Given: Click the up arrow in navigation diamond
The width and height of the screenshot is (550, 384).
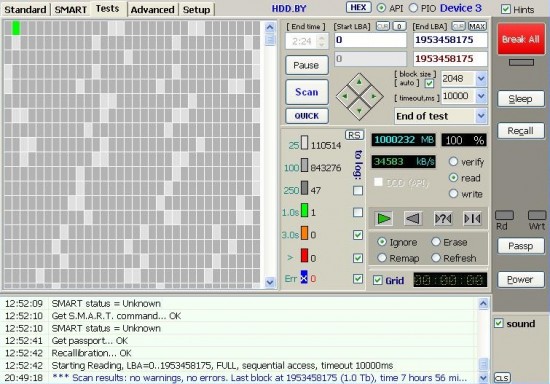Looking at the screenshot, I should coord(359,82).
